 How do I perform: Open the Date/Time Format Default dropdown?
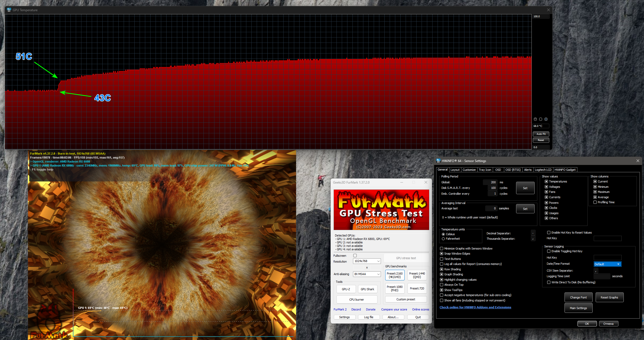[607, 264]
